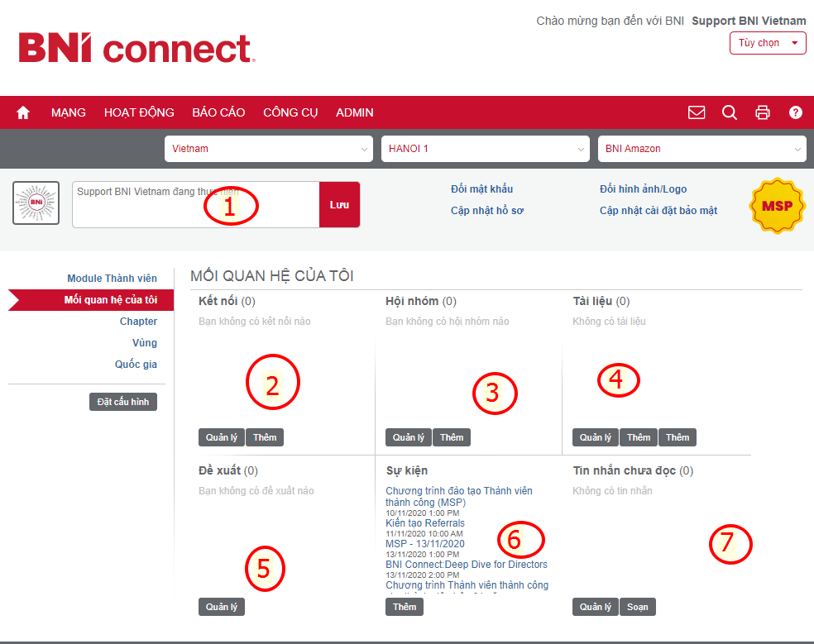
Task: Click the Support BNI Vietnam user name
Action: click(x=749, y=21)
